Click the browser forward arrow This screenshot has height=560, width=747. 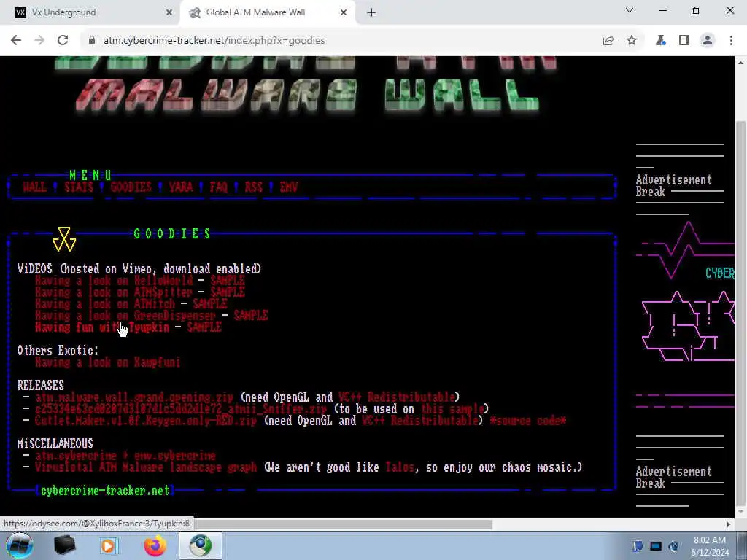pos(39,41)
